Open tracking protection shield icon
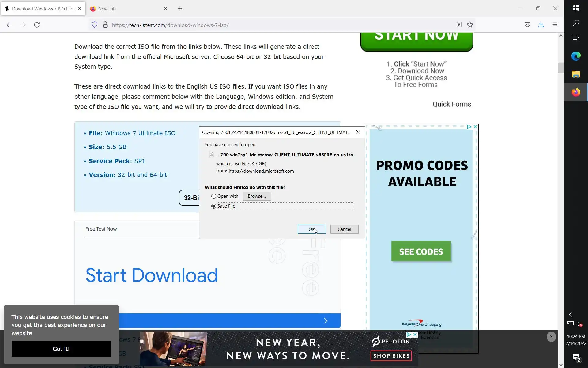Viewport: 588px width, 368px height. [x=95, y=25]
